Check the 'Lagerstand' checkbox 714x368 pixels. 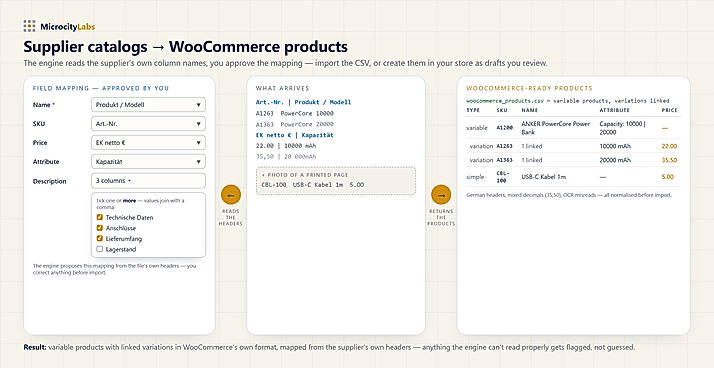tap(100, 250)
